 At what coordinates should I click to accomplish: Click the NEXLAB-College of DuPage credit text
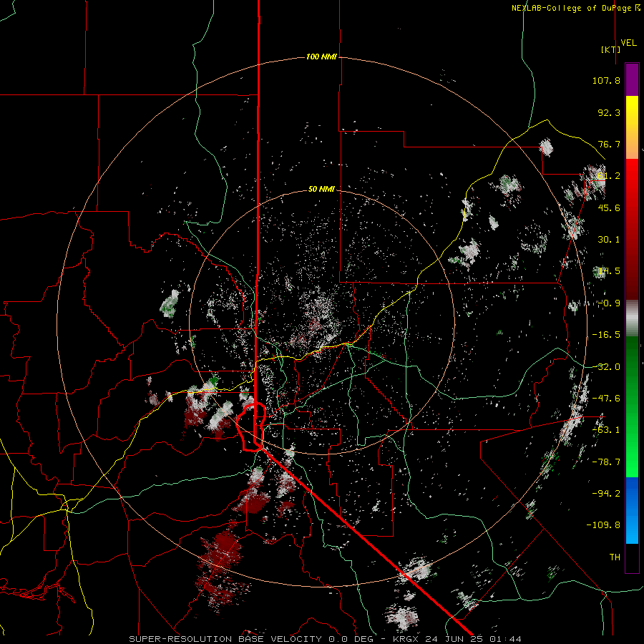pyautogui.click(x=576, y=8)
